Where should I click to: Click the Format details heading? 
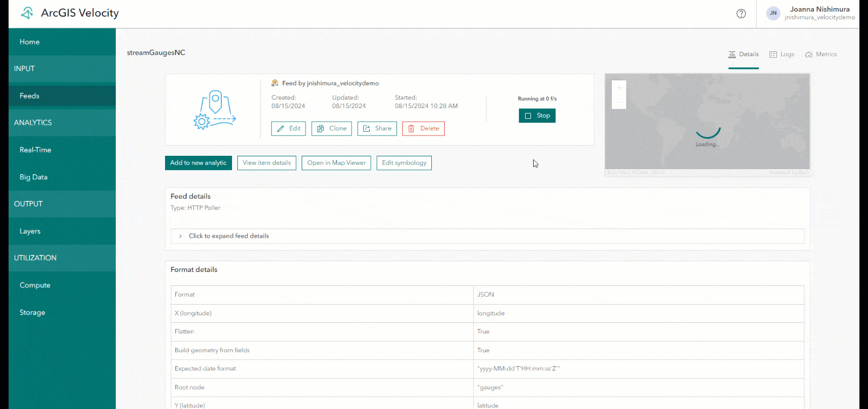point(194,270)
